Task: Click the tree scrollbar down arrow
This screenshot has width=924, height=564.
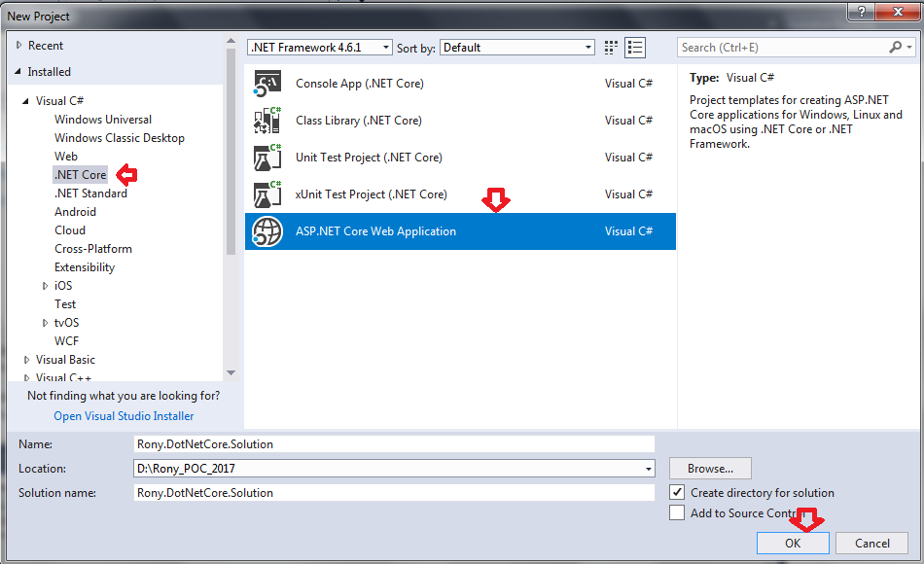Action: pyautogui.click(x=231, y=372)
